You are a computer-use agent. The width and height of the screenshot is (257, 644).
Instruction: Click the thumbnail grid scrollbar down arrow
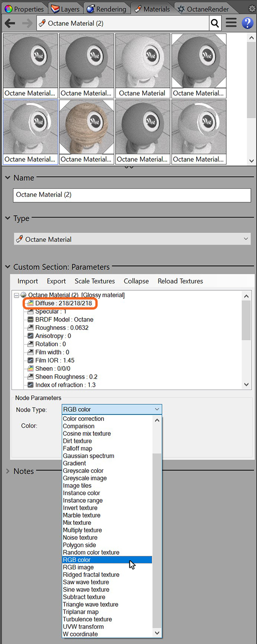pos(251,161)
